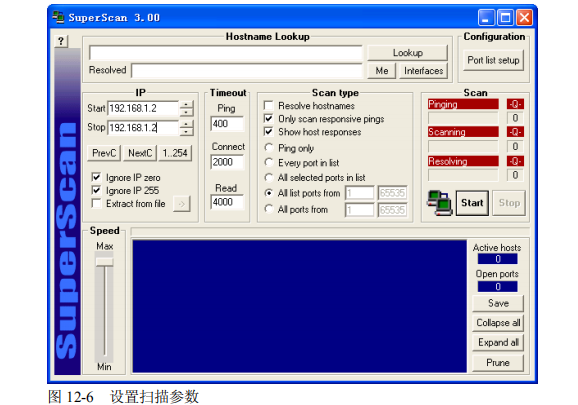Click the 1..254 range button
This screenshot has width=578, height=405.
pyautogui.click(x=175, y=153)
